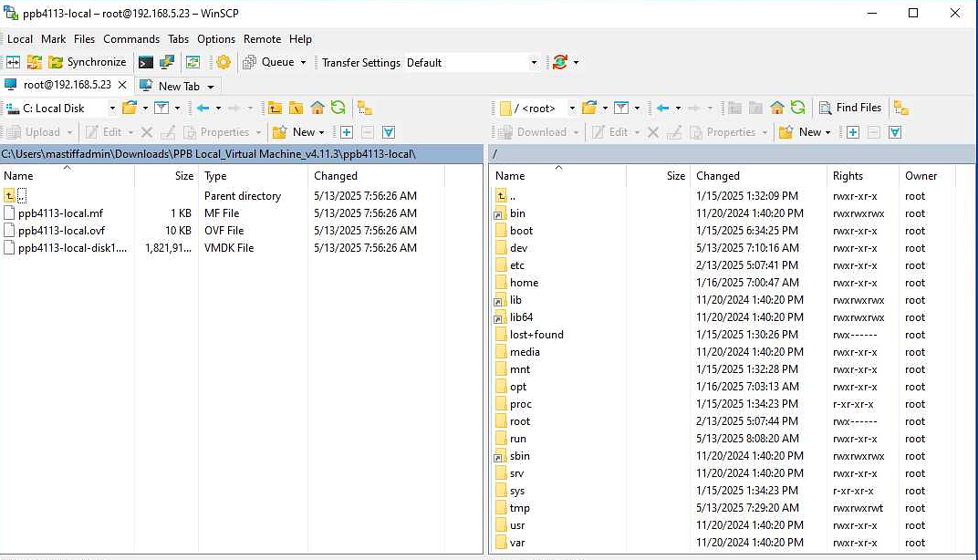The width and height of the screenshot is (978, 560).
Task: Open Preferences via the gear icon
Action: [x=224, y=62]
